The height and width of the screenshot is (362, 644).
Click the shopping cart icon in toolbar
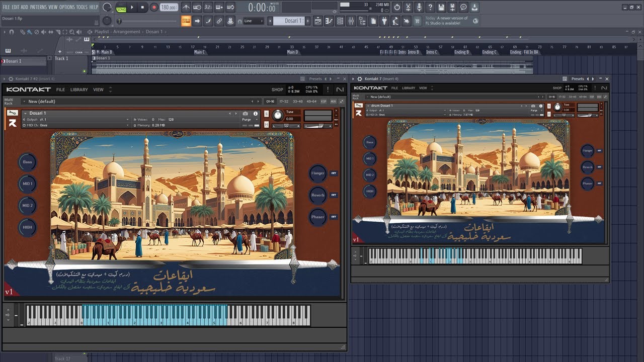[417, 21]
